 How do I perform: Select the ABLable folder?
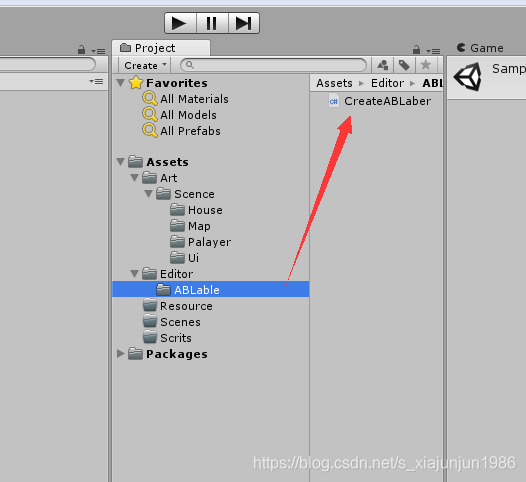pos(211,289)
